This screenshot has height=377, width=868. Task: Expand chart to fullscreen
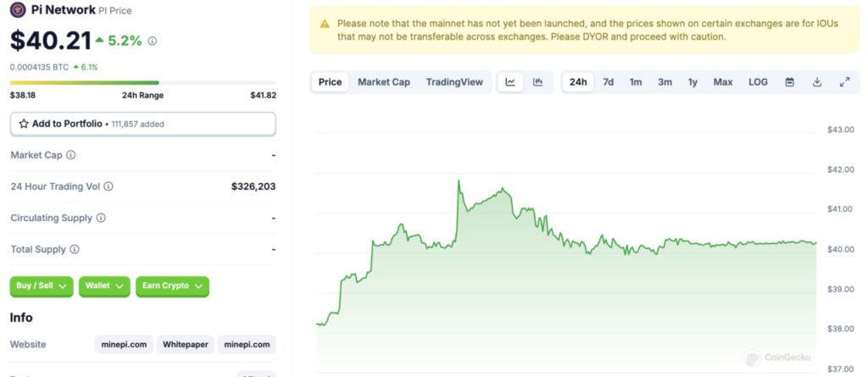[x=844, y=82]
